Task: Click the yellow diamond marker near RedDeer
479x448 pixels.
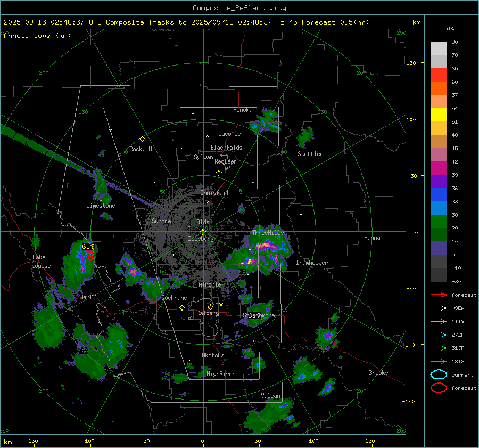Action: point(219,173)
